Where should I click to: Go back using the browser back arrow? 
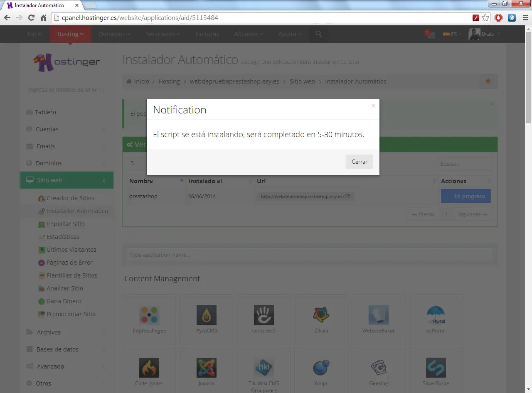pos(7,18)
